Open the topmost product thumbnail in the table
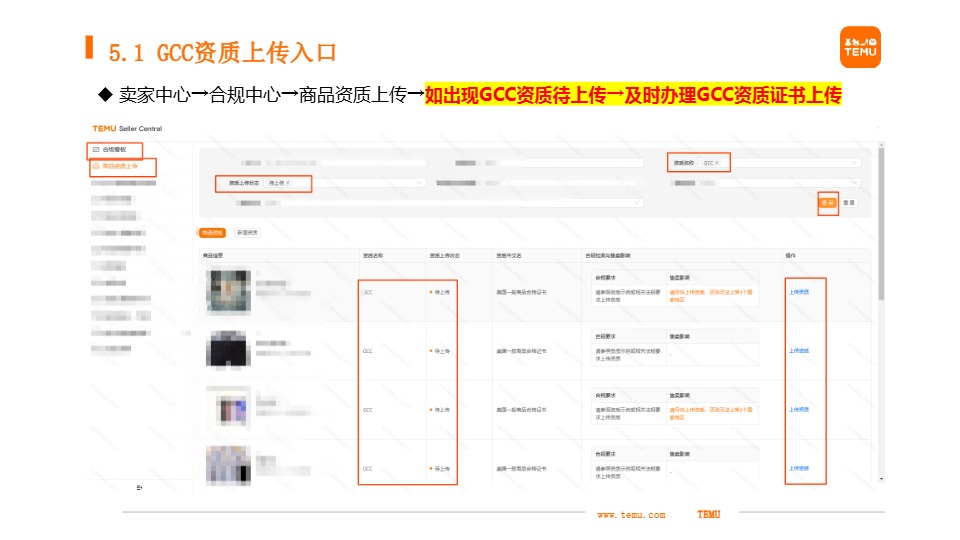The width and height of the screenshot is (960, 540). point(228,291)
